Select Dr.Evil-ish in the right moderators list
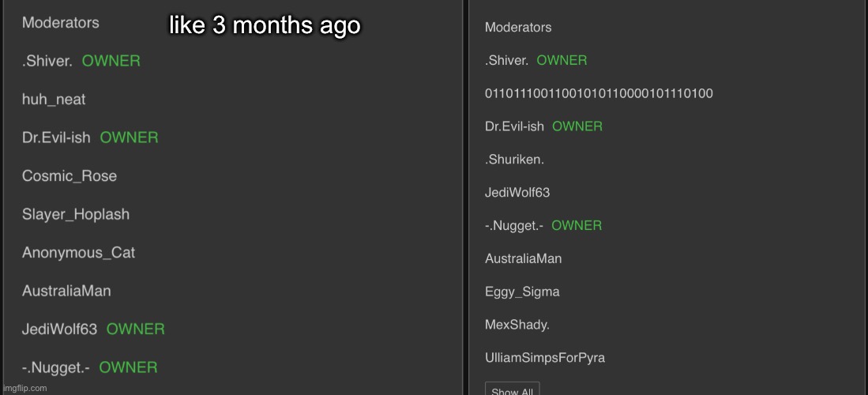The image size is (868, 395). pyautogui.click(x=514, y=126)
